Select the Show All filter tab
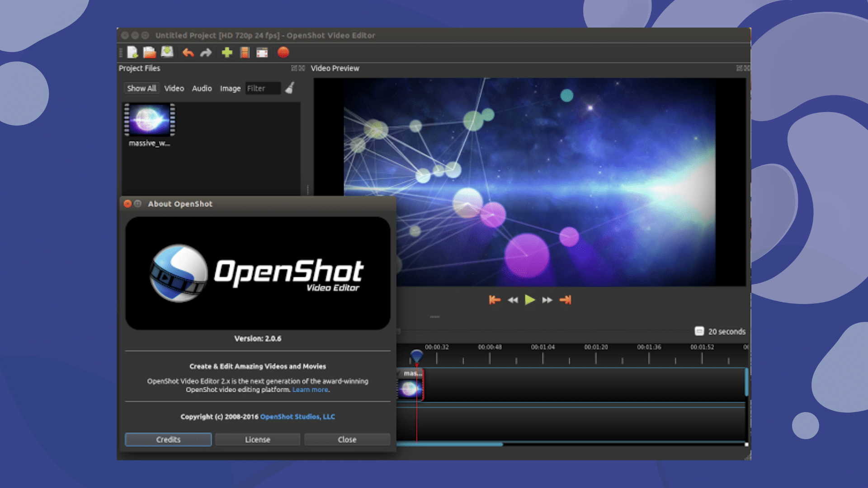This screenshot has height=488, width=868. [x=142, y=88]
